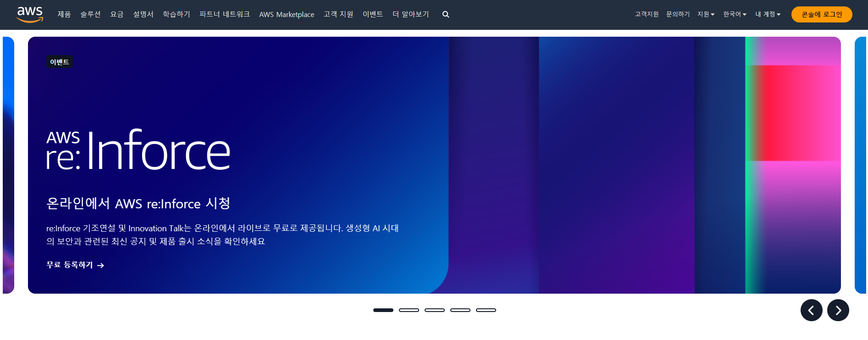
Task: Click the 온라인에서 AWS re:Inforce 시청 heading
Action: tap(138, 203)
